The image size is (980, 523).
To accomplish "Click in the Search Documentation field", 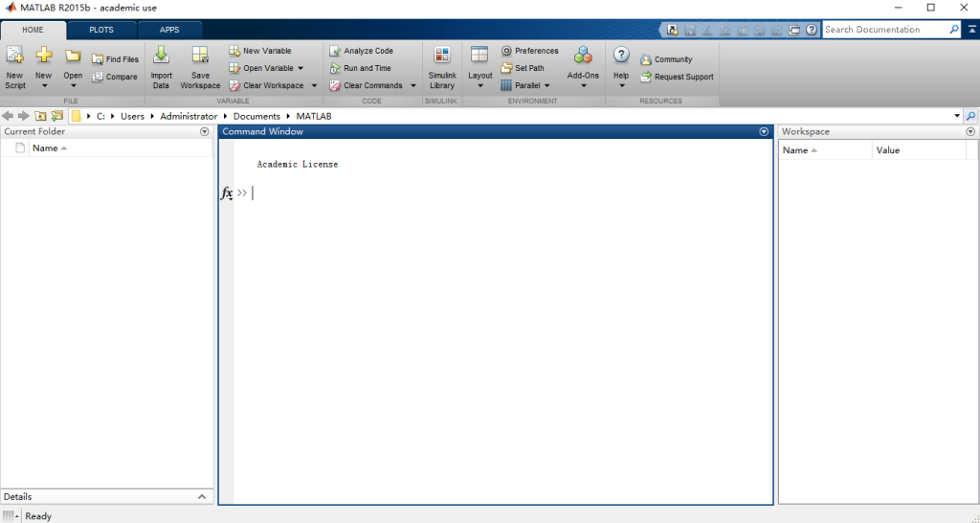I will (884, 30).
